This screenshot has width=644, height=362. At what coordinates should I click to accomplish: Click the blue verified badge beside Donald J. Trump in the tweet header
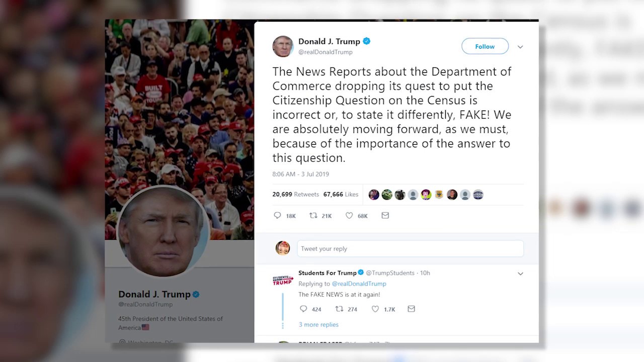click(367, 41)
